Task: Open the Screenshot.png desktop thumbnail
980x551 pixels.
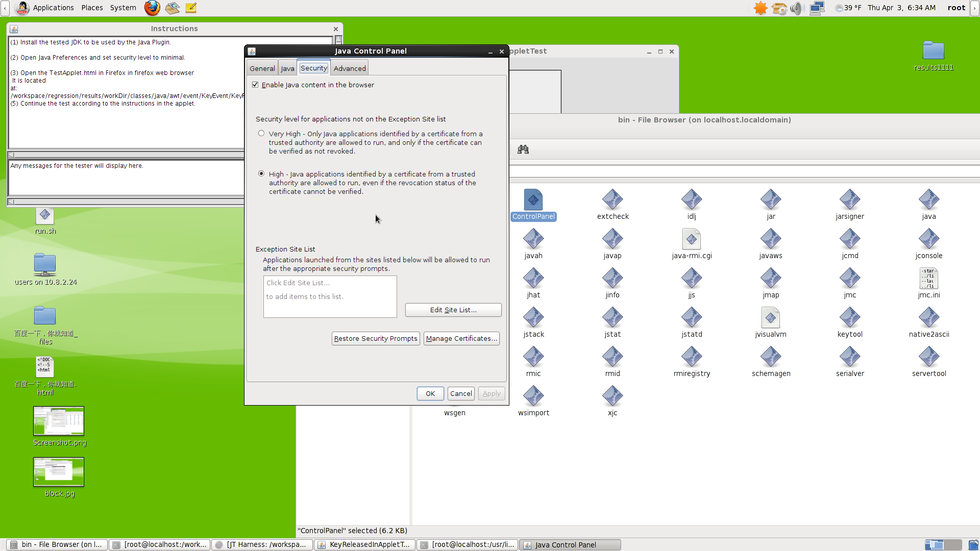Action: pos(59,421)
